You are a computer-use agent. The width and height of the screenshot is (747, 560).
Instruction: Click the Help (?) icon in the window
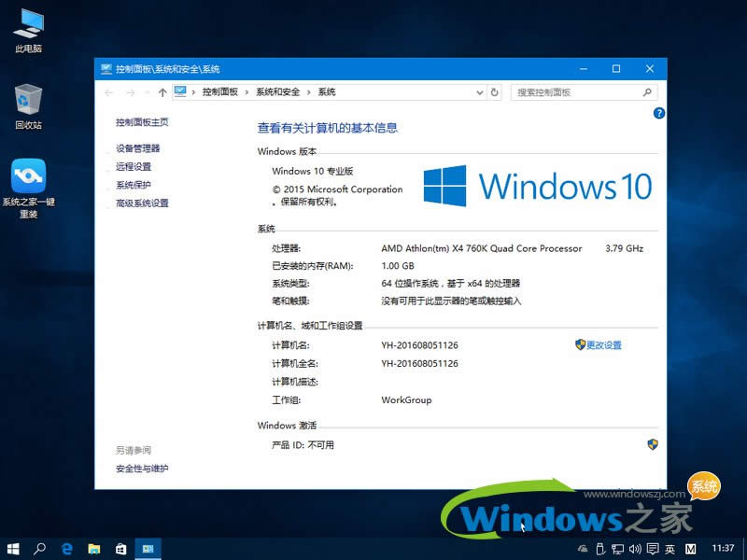[x=659, y=113]
